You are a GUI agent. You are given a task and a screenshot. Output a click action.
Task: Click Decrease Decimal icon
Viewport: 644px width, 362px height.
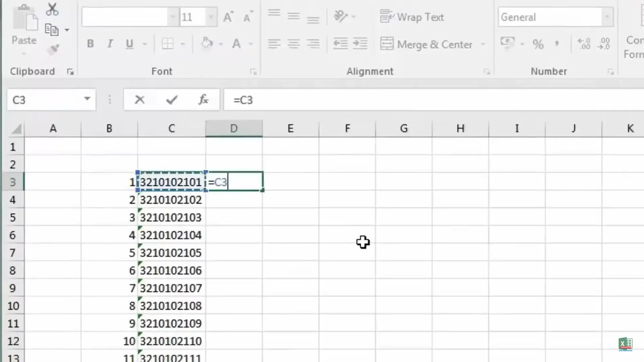[x=603, y=44]
